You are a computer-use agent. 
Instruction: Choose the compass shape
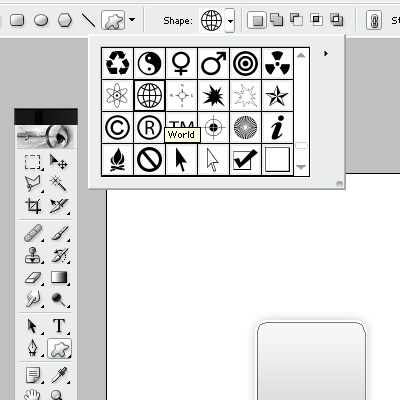181,95
